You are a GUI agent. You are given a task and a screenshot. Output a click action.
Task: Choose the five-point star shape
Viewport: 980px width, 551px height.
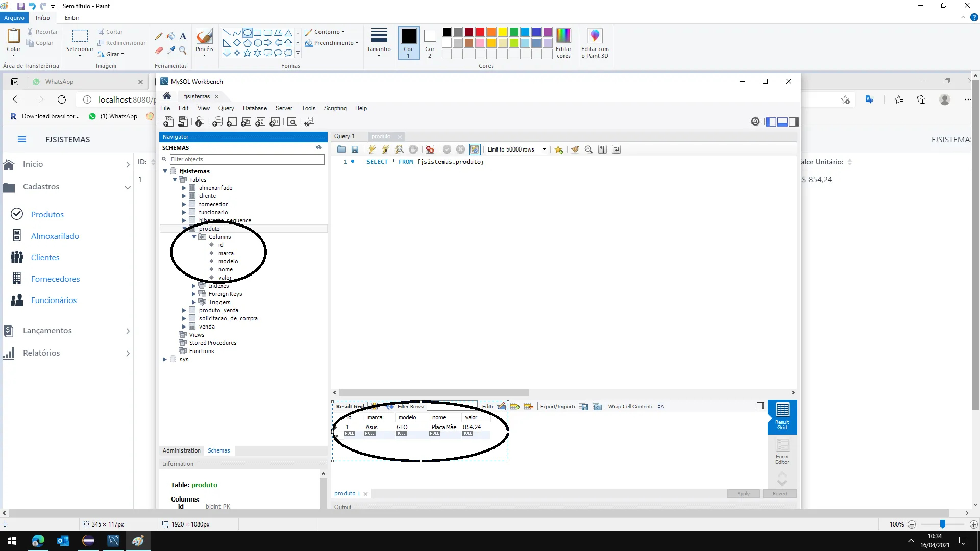[247, 53]
